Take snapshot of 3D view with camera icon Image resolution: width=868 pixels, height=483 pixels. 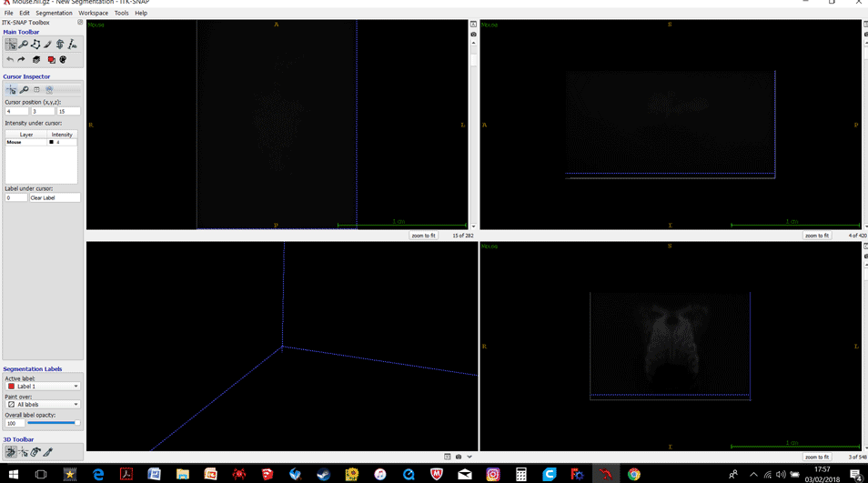(459, 457)
